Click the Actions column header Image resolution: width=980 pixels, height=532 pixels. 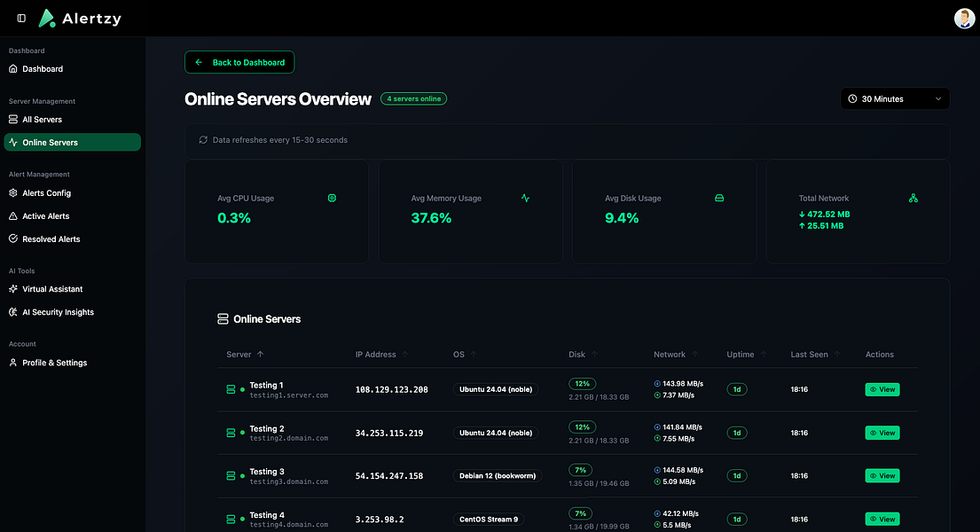pyautogui.click(x=880, y=355)
